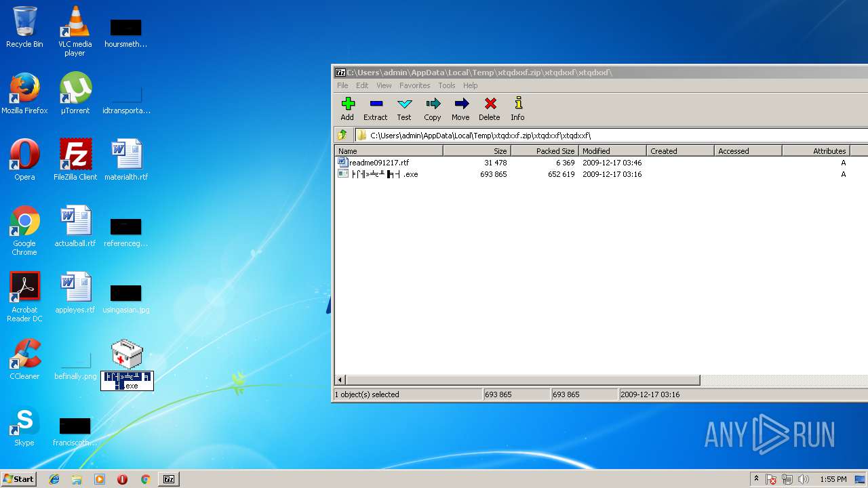Sort by the Accessed column header
The height and width of the screenshot is (488, 868).
pos(748,150)
